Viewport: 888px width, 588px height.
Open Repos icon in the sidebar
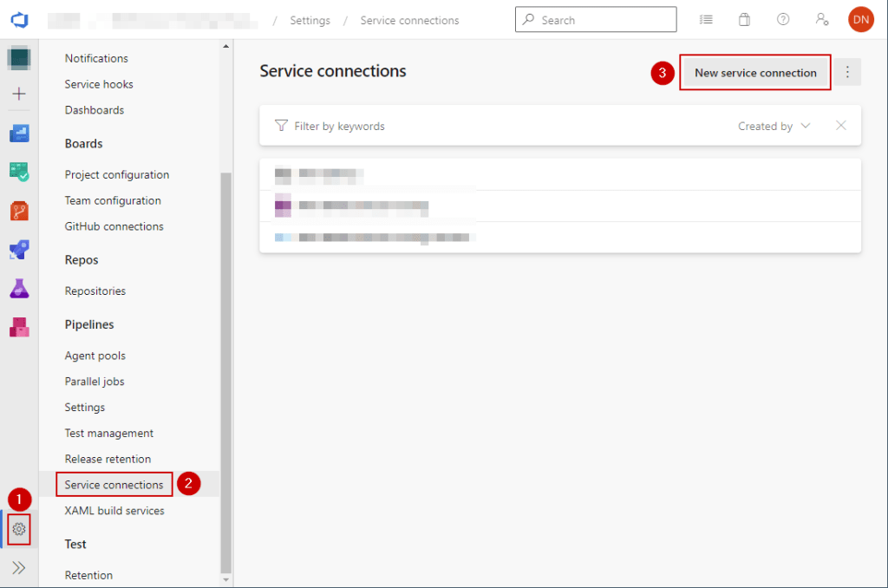click(x=19, y=210)
